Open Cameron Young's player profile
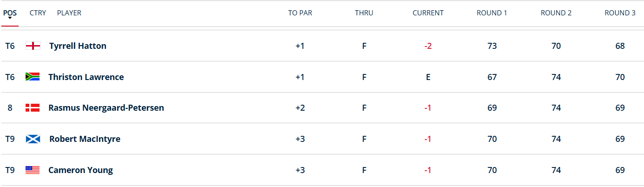 (x=80, y=170)
